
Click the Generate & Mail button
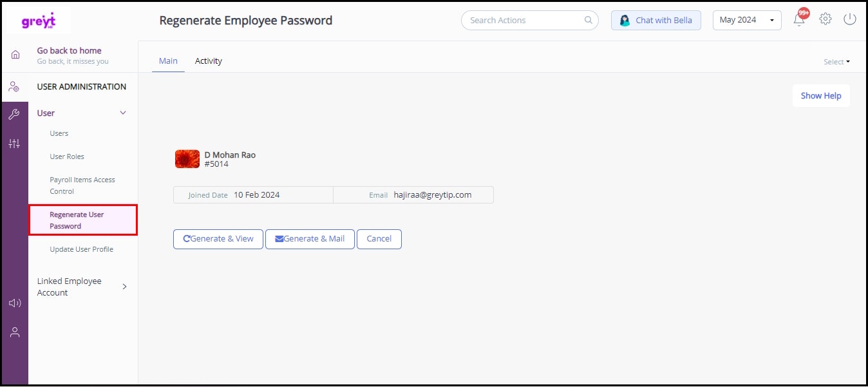(x=310, y=239)
